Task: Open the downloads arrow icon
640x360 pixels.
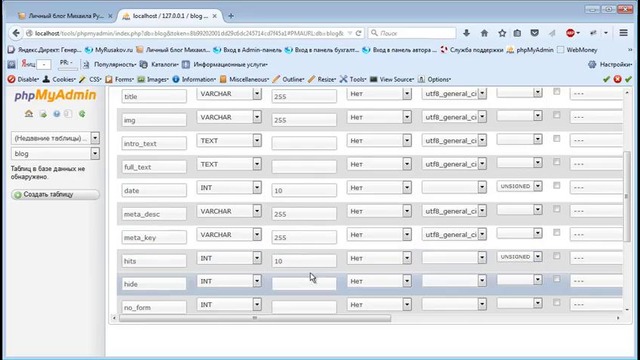Action: click(466, 33)
